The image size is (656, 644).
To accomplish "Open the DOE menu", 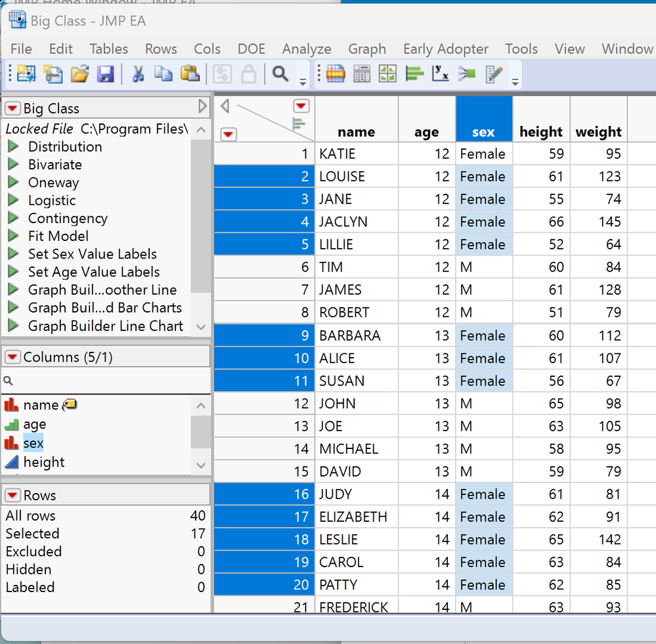I will [251, 49].
